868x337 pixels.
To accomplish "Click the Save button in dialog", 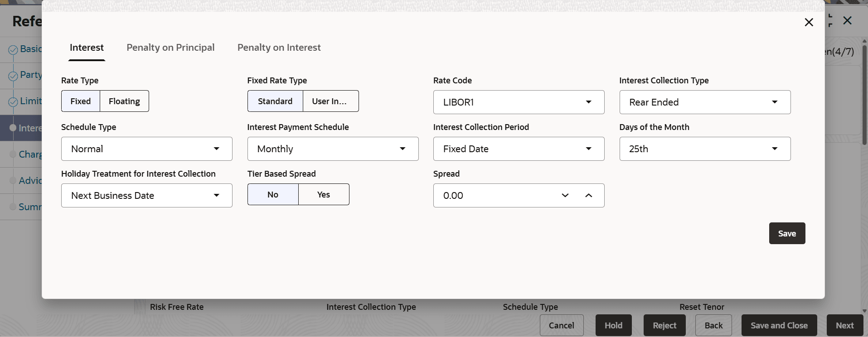I will (787, 233).
